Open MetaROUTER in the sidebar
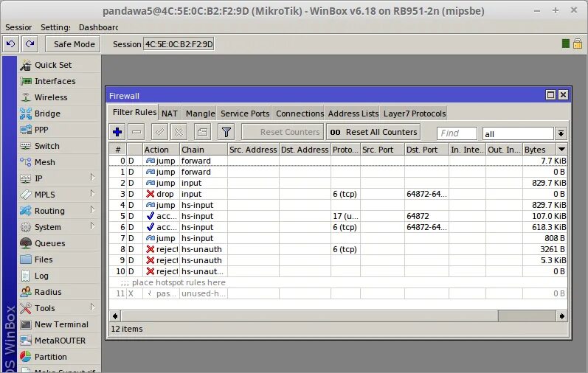The width and height of the screenshot is (588, 373). 59,341
